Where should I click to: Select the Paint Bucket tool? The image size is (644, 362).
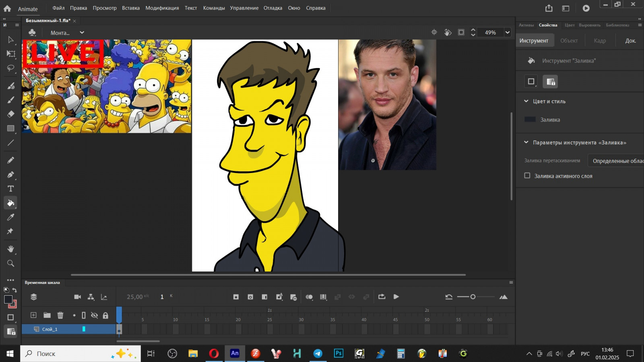click(11, 203)
